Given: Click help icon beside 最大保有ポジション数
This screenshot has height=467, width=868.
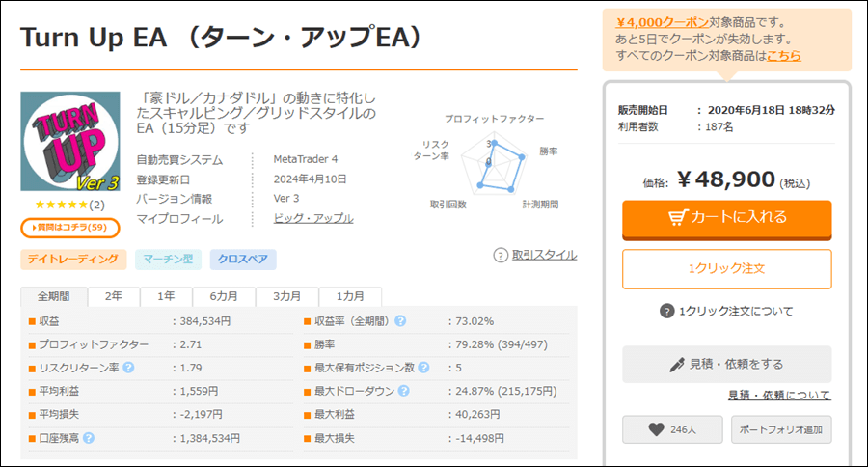Looking at the screenshot, I should [423, 368].
